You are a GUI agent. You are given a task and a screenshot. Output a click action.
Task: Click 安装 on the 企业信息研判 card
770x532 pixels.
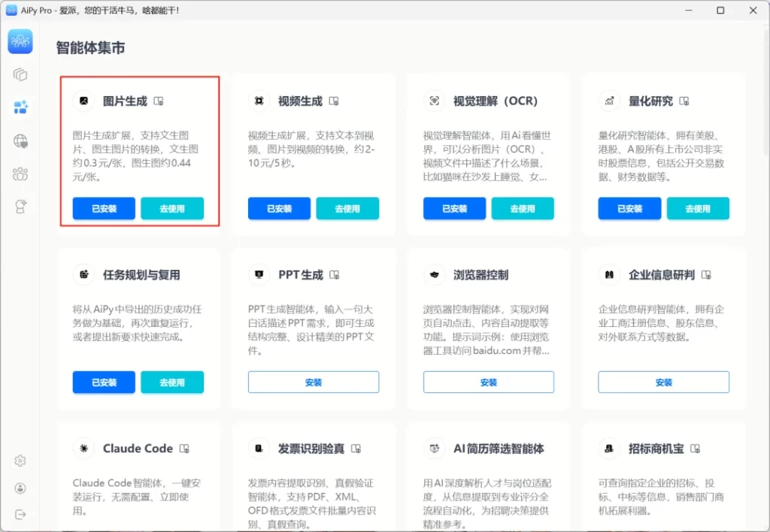point(663,382)
